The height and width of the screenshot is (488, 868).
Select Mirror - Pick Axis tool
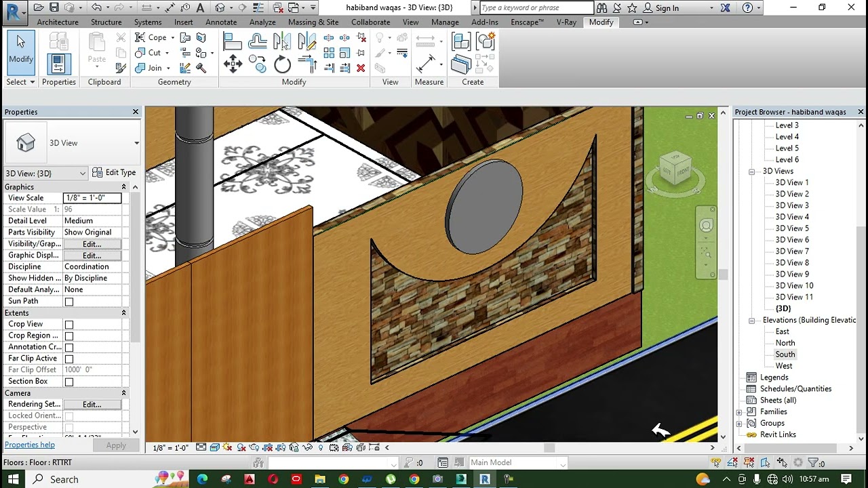282,42
